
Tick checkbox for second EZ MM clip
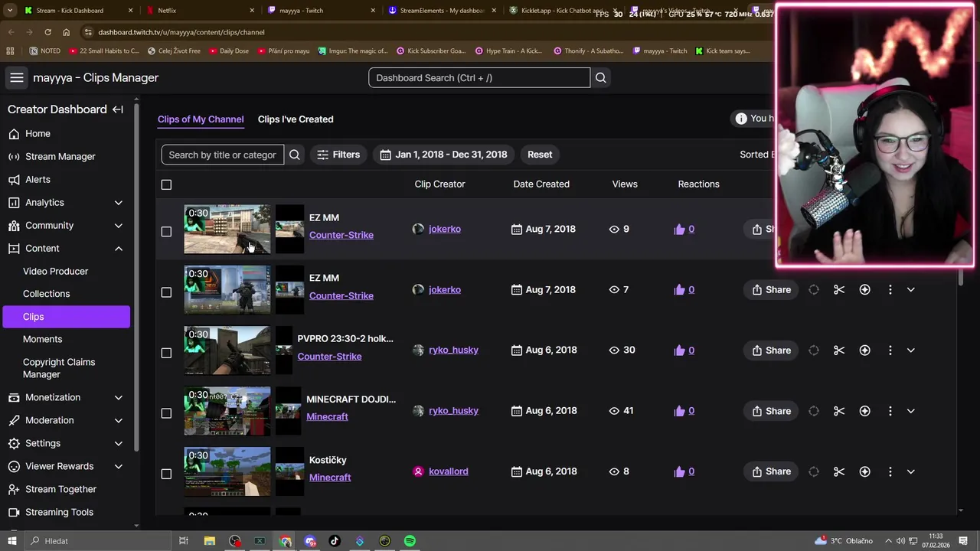pyautogui.click(x=166, y=292)
